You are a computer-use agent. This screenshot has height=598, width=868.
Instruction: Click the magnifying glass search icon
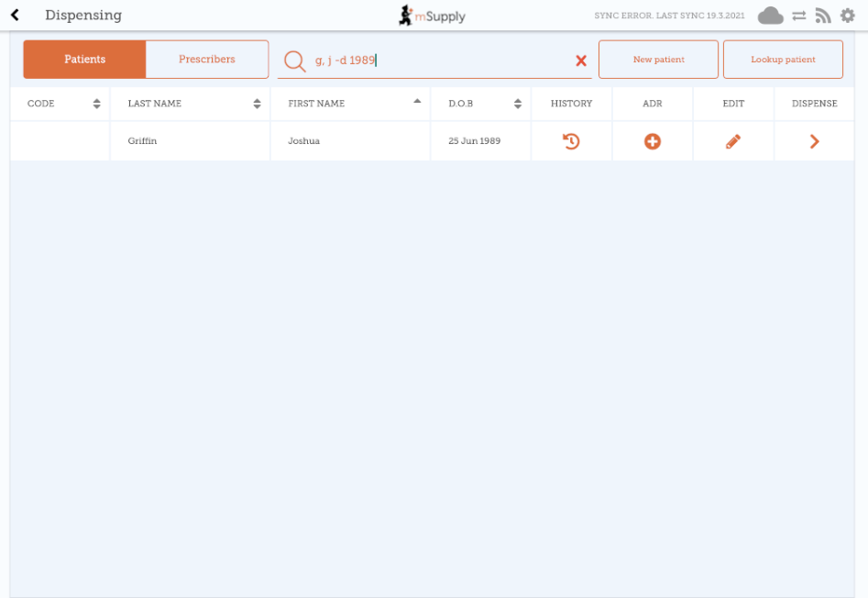pyautogui.click(x=294, y=61)
